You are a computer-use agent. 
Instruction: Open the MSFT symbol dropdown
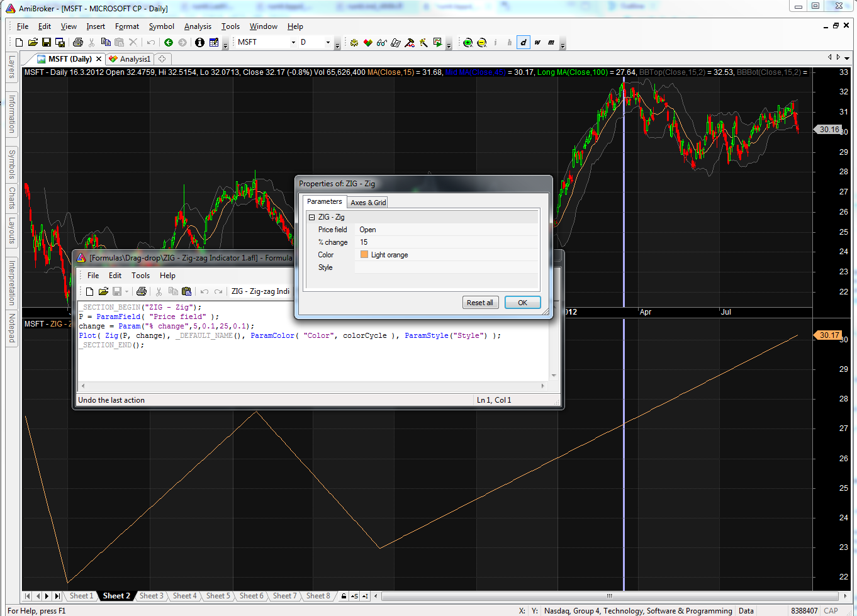tap(293, 43)
